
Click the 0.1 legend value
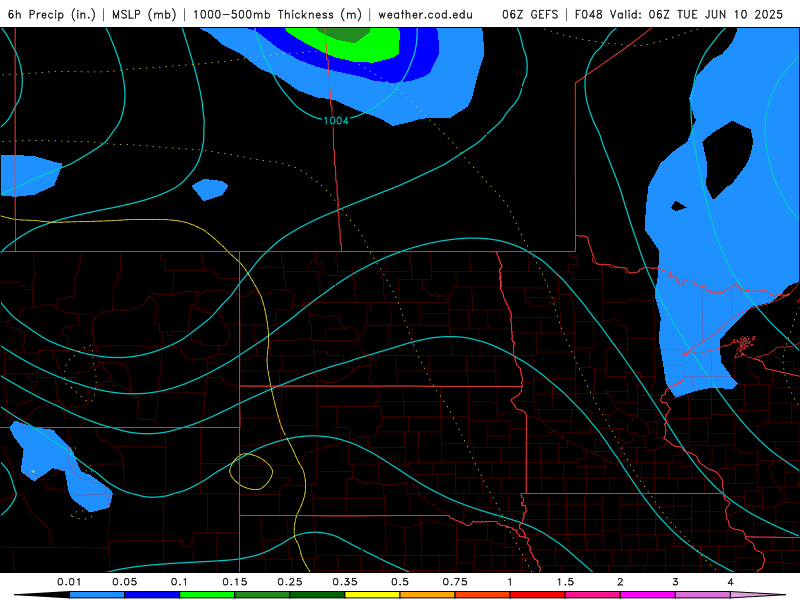(x=179, y=582)
